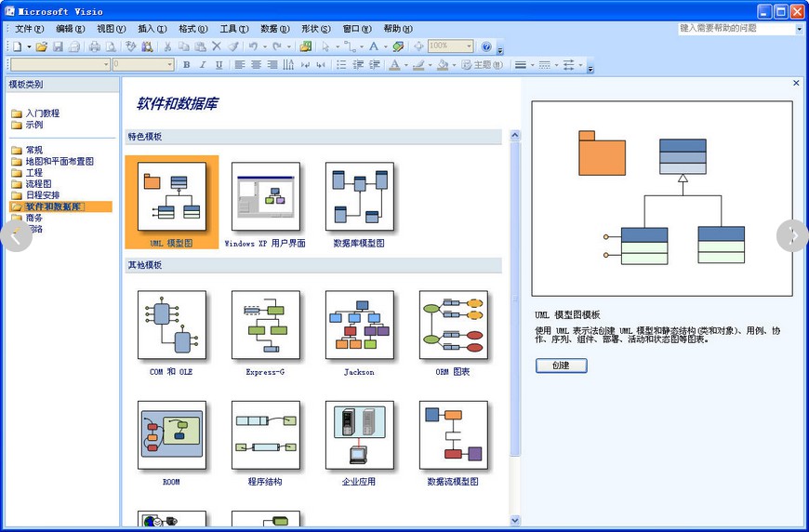The image size is (809, 532).
Task: Click the Bold formatting icon
Action: [x=186, y=65]
